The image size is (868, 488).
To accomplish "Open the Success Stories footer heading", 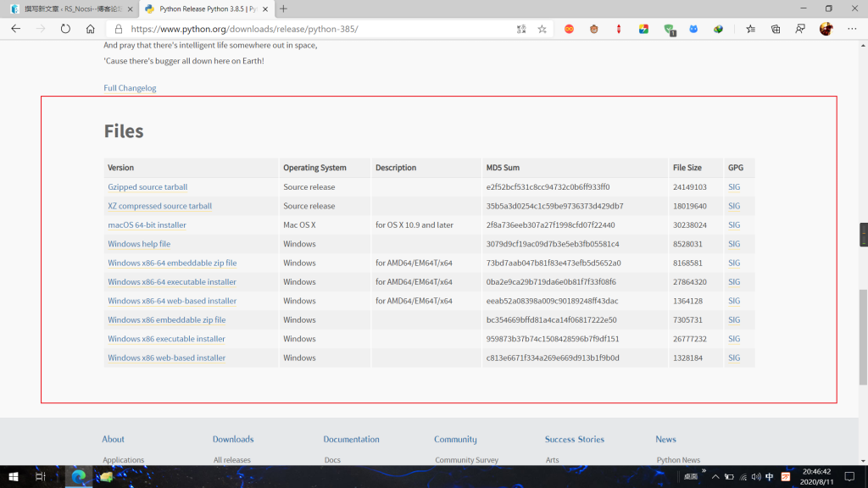I will [574, 440].
